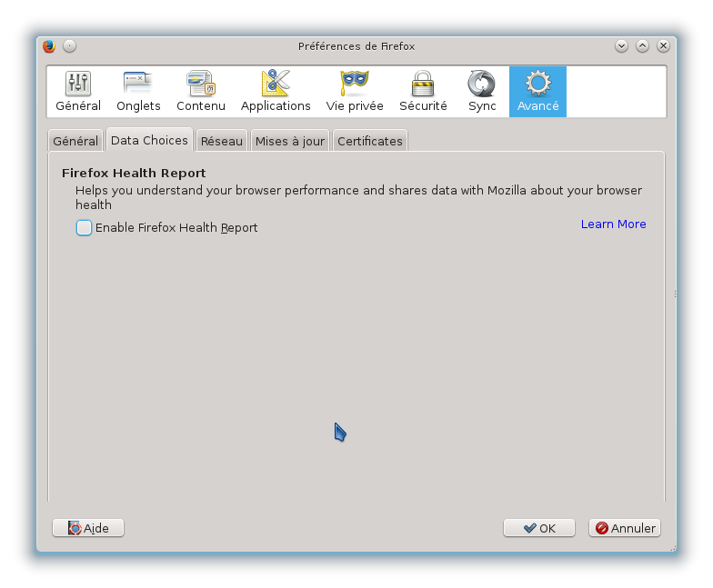Click the Health Report description text

[x=358, y=197]
